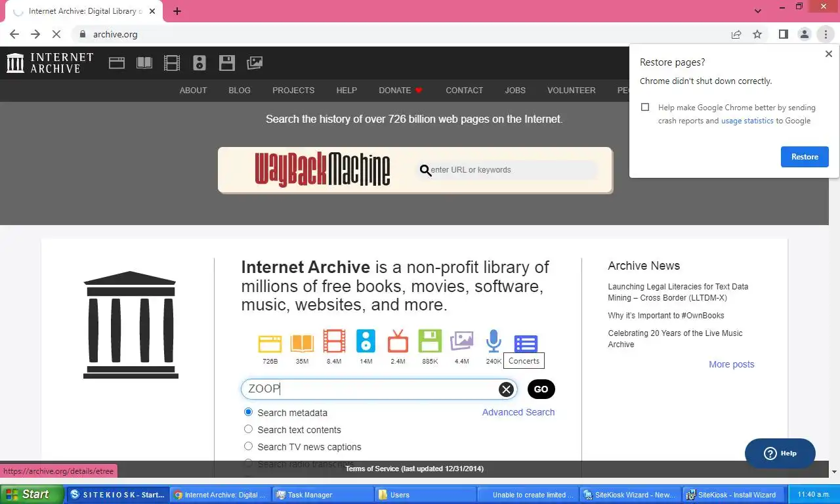Open a new browser tab
Viewport: 840px width, 504px height.
click(x=177, y=11)
